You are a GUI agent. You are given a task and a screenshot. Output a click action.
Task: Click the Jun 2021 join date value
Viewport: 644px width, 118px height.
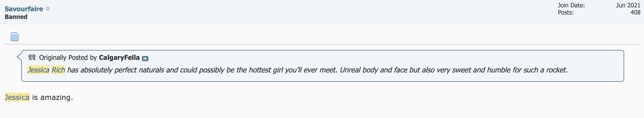(x=628, y=5)
